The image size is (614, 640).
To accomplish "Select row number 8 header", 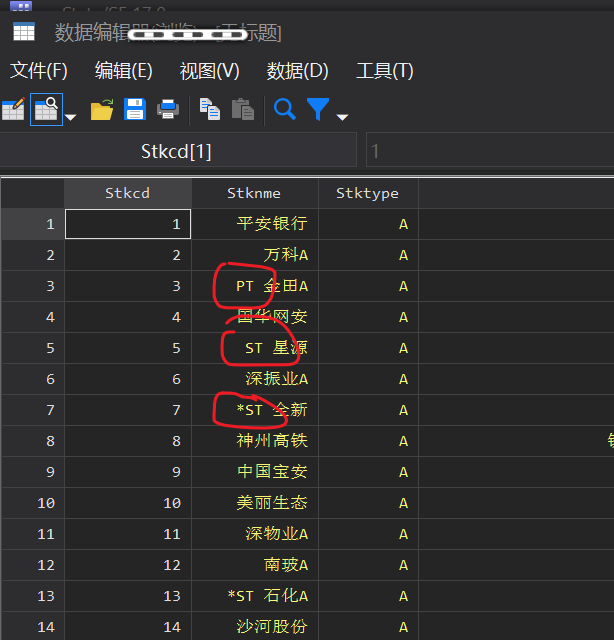I will tap(33, 441).
